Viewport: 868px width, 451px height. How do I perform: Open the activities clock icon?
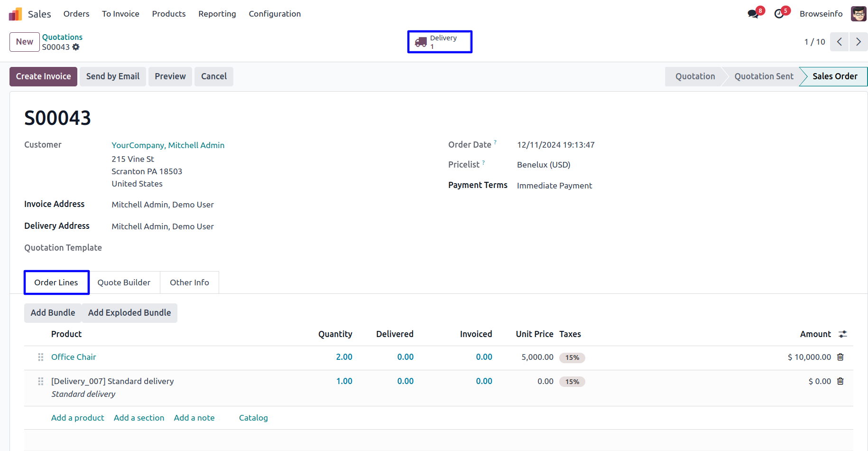coord(779,14)
